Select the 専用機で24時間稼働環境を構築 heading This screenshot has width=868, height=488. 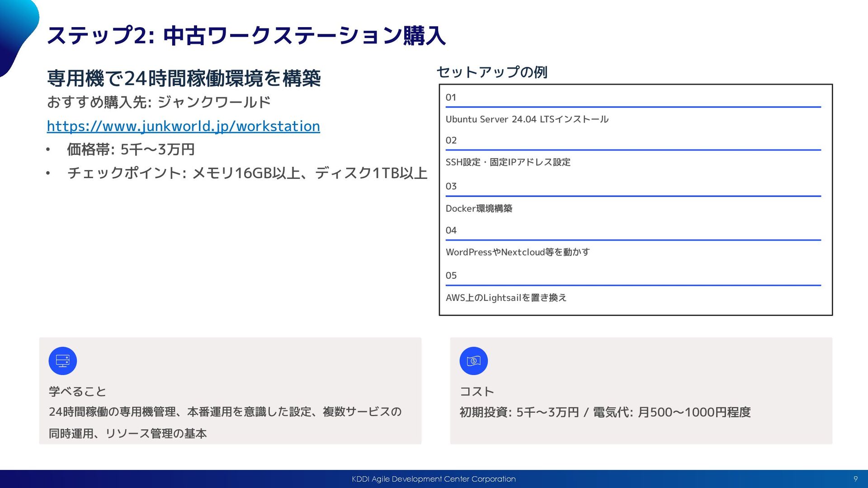(184, 78)
